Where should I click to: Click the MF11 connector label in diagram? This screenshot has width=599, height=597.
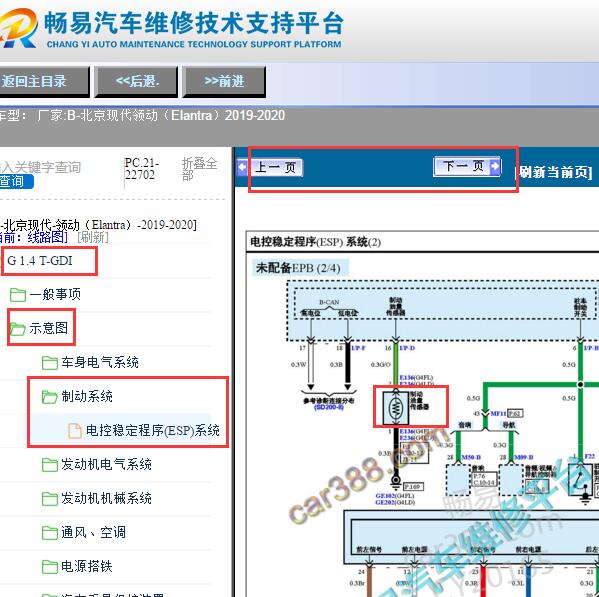(x=498, y=413)
